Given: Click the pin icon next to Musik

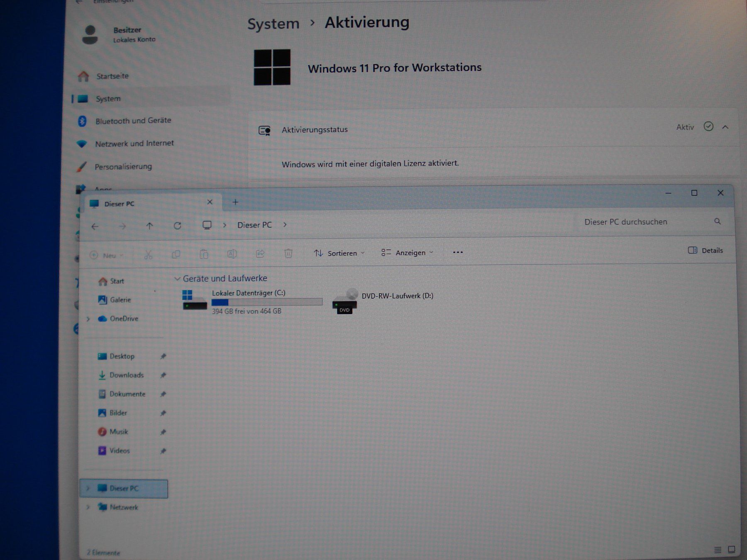Looking at the screenshot, I should [x=163, y=432].
